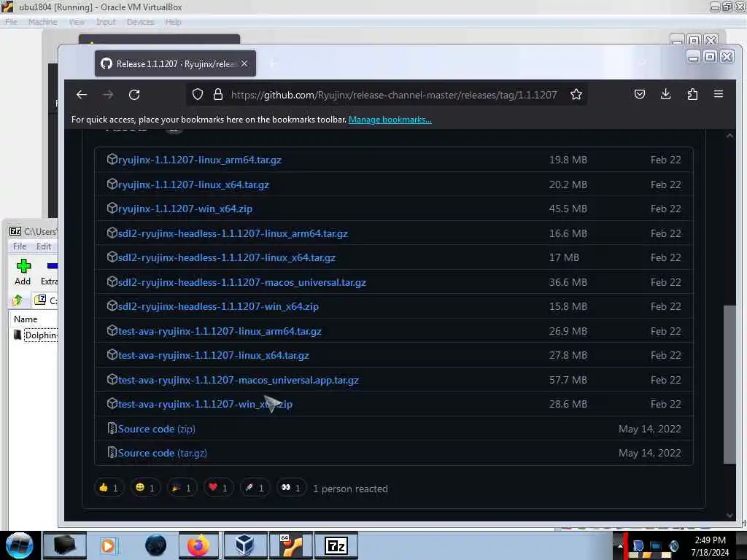This screenshot has width=747, height=560.
Task: Open Firefox hamburger application menu
Action: pos(719,94)
